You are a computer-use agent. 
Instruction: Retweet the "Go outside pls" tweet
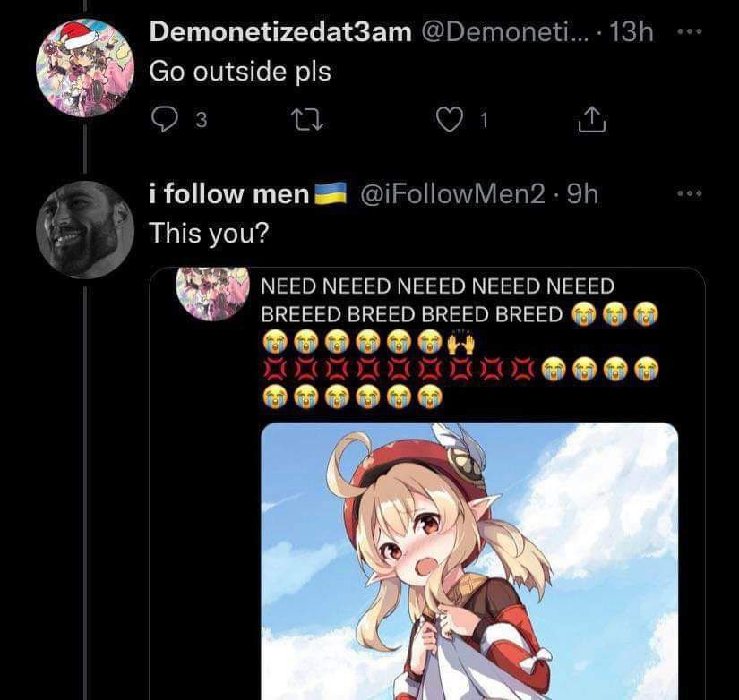pos(309,121)
